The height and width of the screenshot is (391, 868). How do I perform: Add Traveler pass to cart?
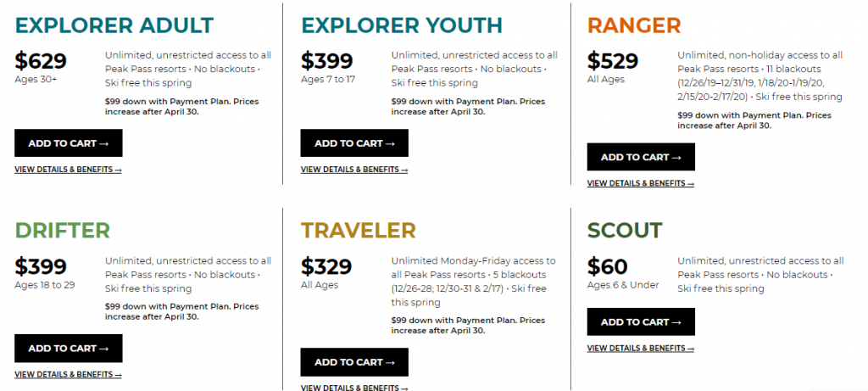354,362
